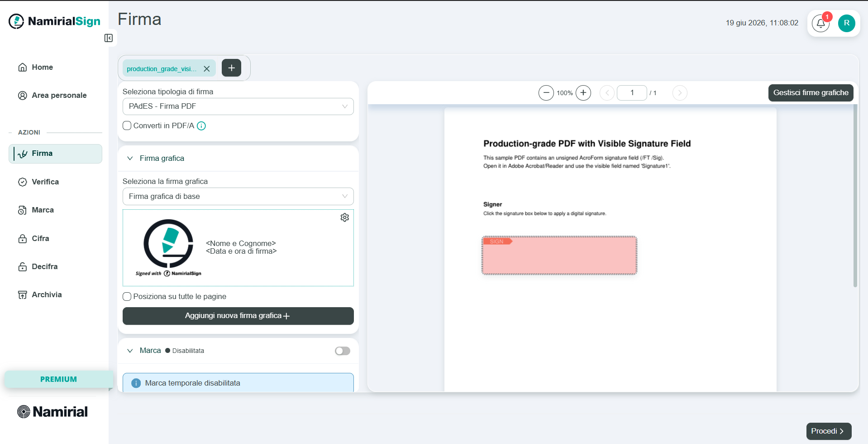
Task: Click the PDF preview vertical scrollbar
Action: [855, 196]
